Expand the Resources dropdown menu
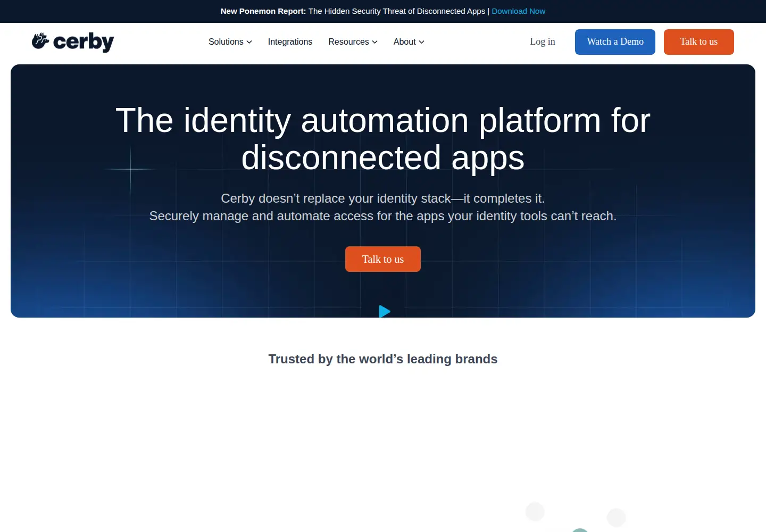The height and width of the screenshot is (532, 766). click(353, 41)
